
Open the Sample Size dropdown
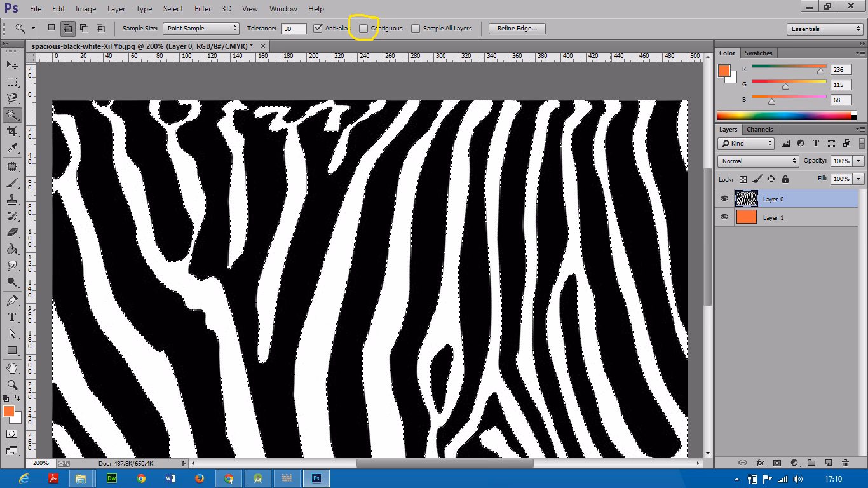pos(200,28)
